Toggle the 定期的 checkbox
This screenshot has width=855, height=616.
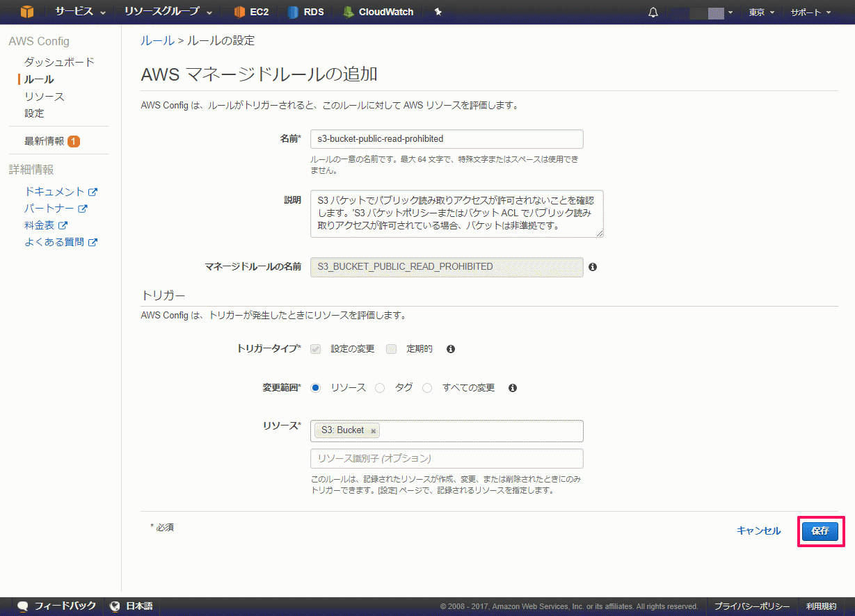pos(391,349)
